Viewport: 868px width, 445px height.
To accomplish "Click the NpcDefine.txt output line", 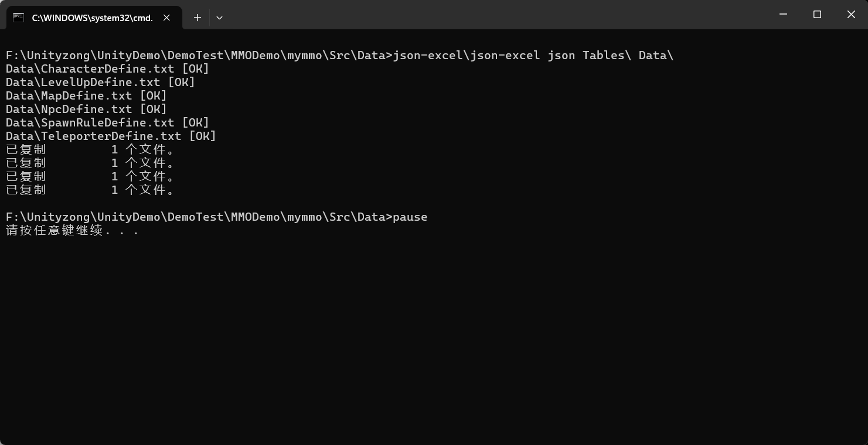I will coord(86,109).
